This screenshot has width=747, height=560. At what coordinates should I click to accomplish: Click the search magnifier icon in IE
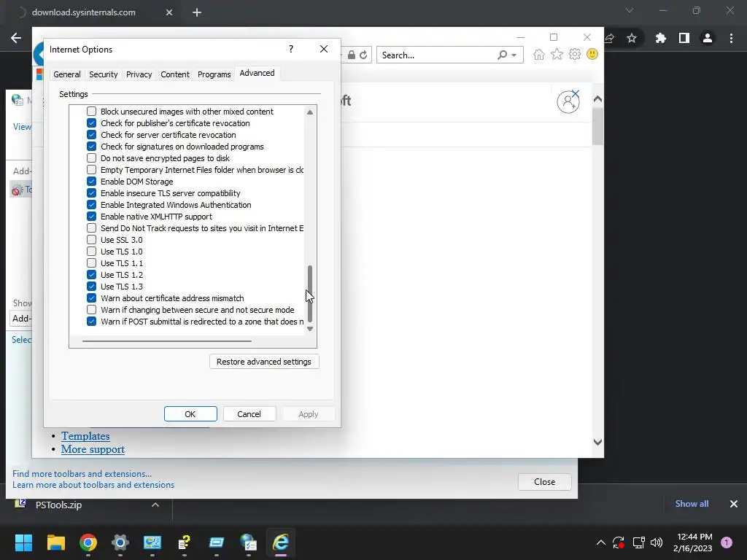click(502, 55)
